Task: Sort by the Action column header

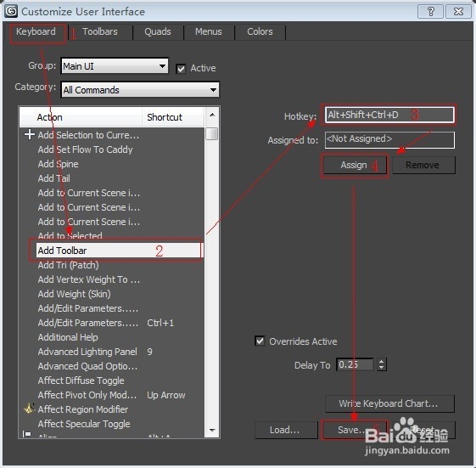Action: point(81,117)
